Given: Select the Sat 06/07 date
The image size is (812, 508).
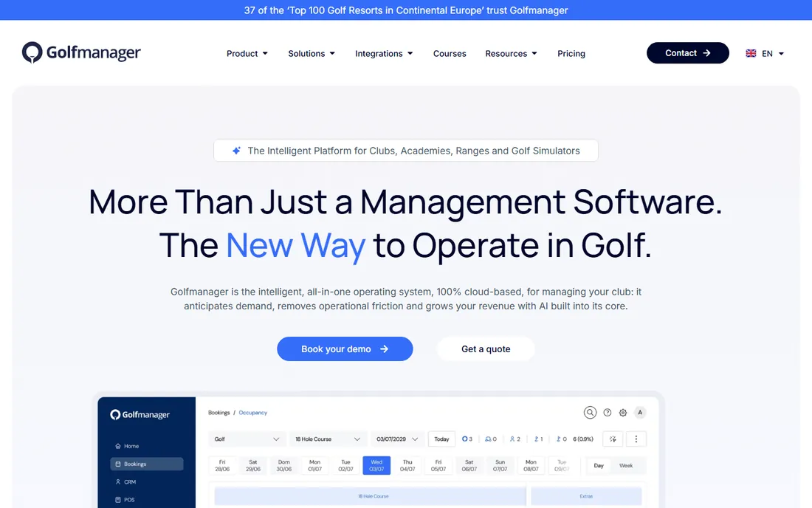Looking at the screenshot, I should 469,465.
